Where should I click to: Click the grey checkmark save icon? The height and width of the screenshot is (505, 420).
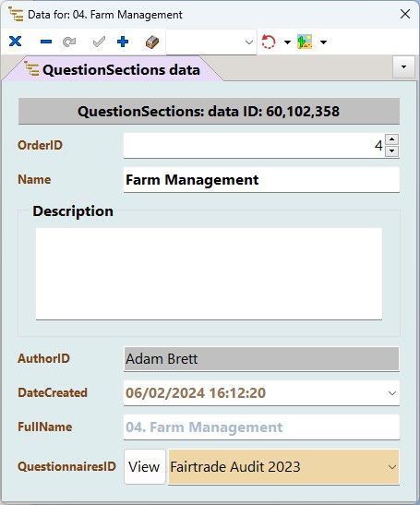pyautogui.click(x=99, y=42)
